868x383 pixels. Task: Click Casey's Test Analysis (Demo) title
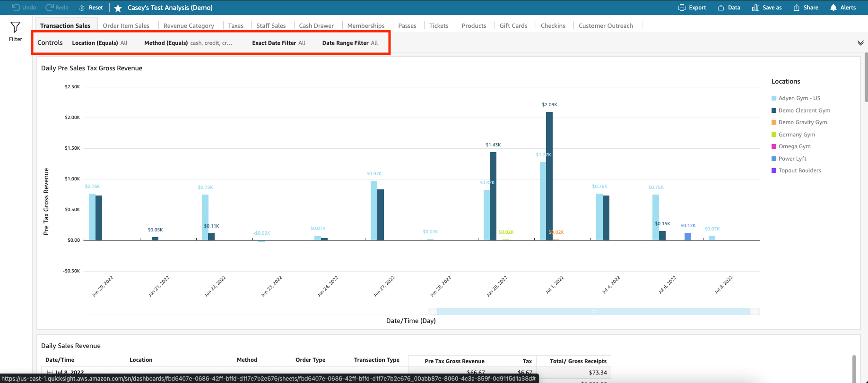170,8
